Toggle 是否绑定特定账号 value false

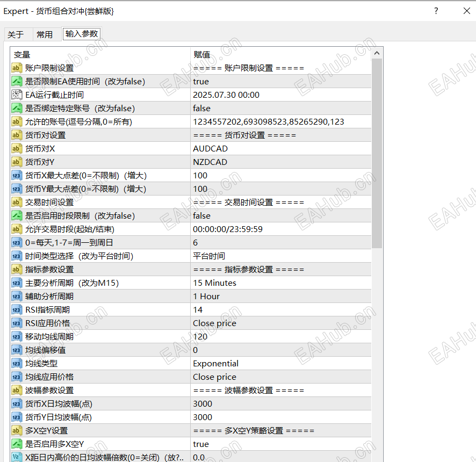pyautogui.click(x=281, y=108)
